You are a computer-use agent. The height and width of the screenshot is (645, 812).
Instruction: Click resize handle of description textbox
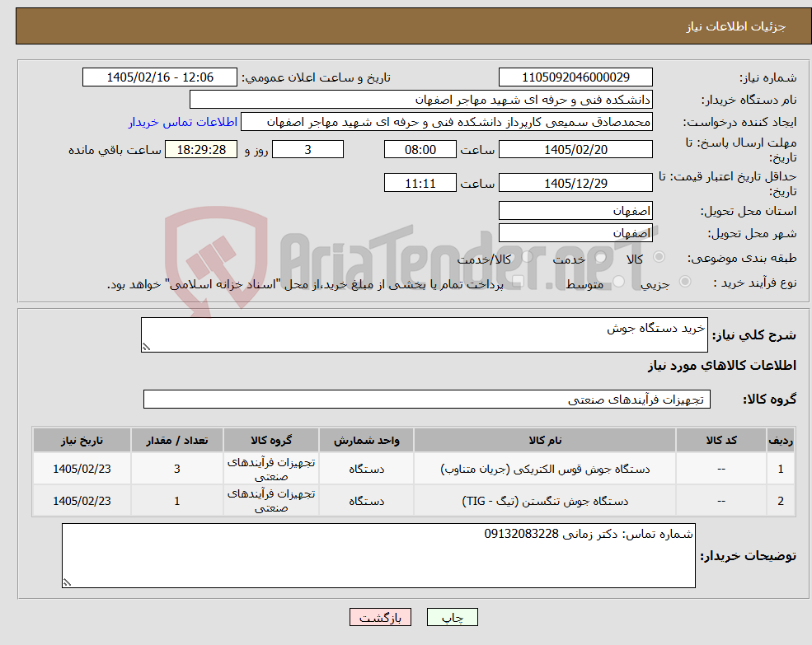(x=146, y=348)
